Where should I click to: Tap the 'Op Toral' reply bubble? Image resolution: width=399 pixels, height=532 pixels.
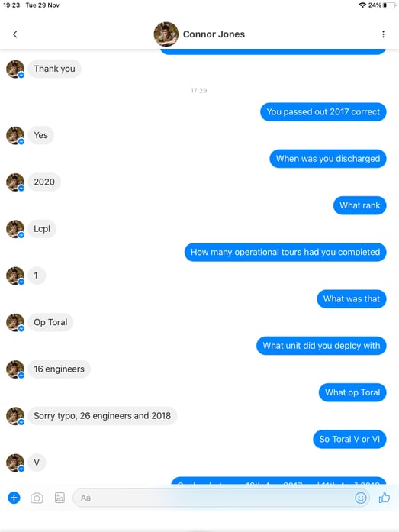tap(50, 322)
